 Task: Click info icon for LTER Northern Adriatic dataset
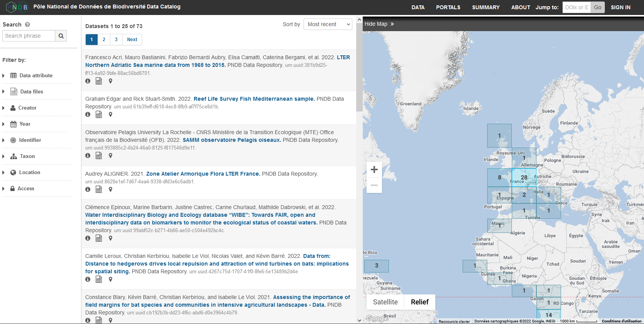[88, 81]
